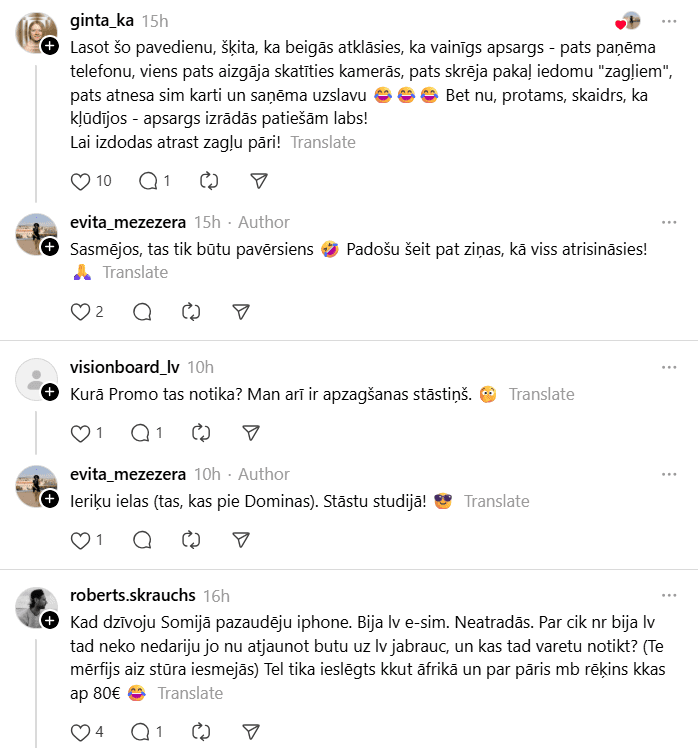Screen dimensions: 698x748
Task: Translate ginta_ka's comment
Action: 323,142
